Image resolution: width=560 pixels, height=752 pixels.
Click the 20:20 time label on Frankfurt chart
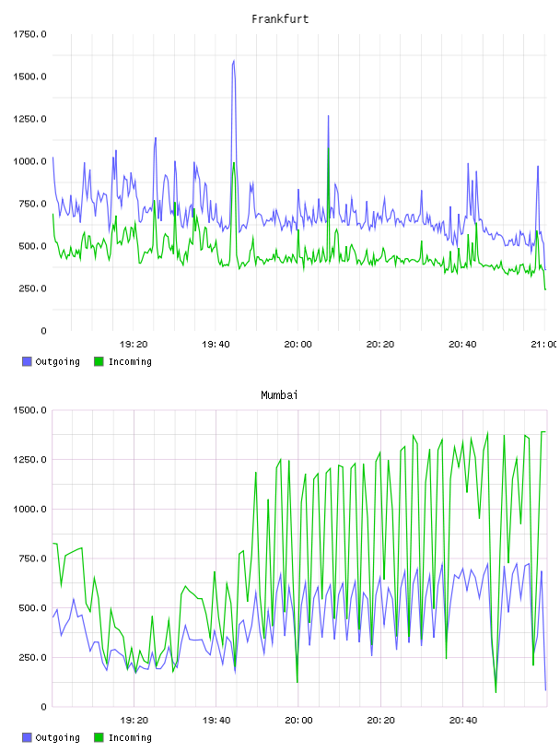[380, 345]
